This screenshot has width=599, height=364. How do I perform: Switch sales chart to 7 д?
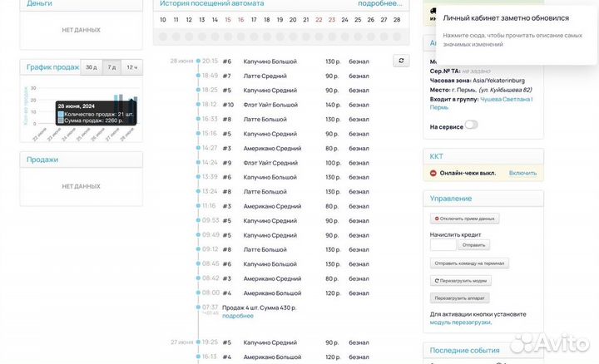point(111,66)
